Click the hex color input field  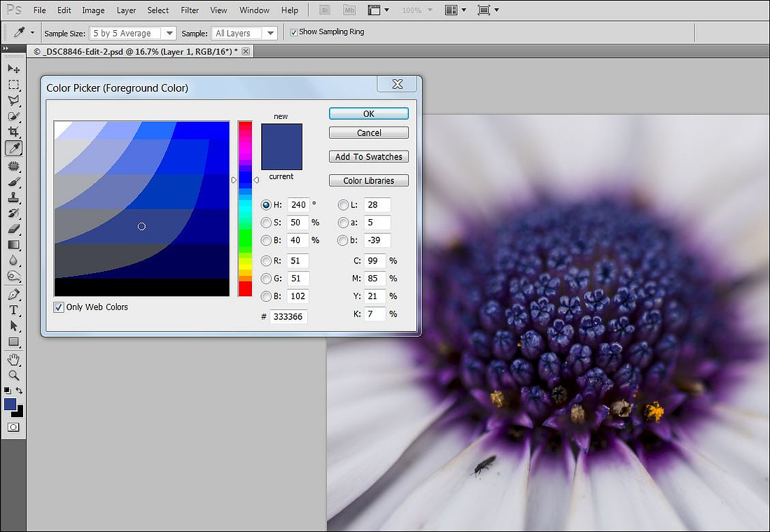(x=288, y=317)
